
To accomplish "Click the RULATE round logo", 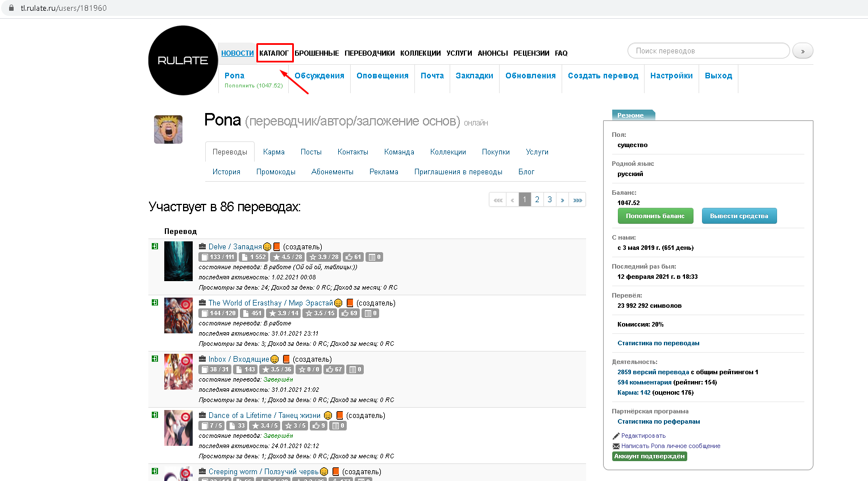I will pyautogui.click(x=183, y=60).
